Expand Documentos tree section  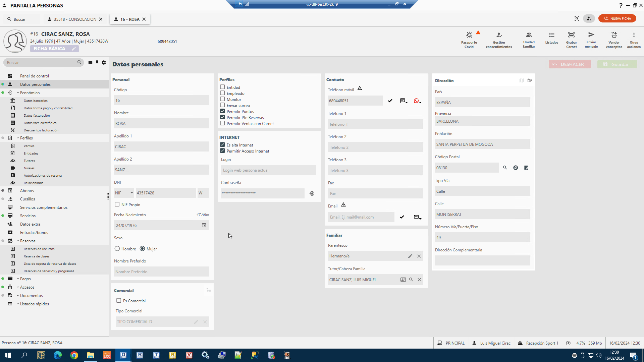point(18,296)
